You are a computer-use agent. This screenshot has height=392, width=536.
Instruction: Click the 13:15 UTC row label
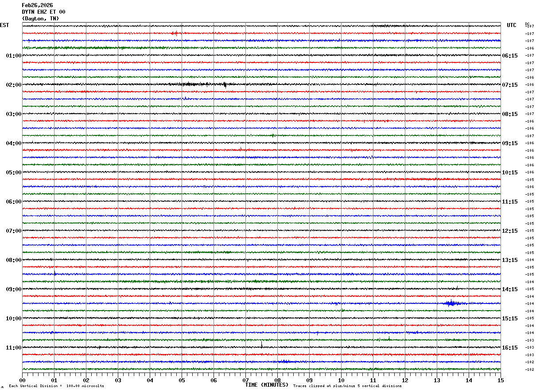510,260
